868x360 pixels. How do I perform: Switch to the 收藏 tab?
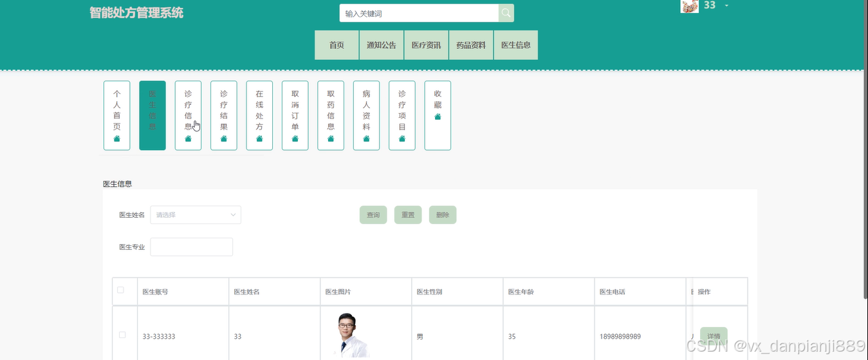[x=438, y=115]
